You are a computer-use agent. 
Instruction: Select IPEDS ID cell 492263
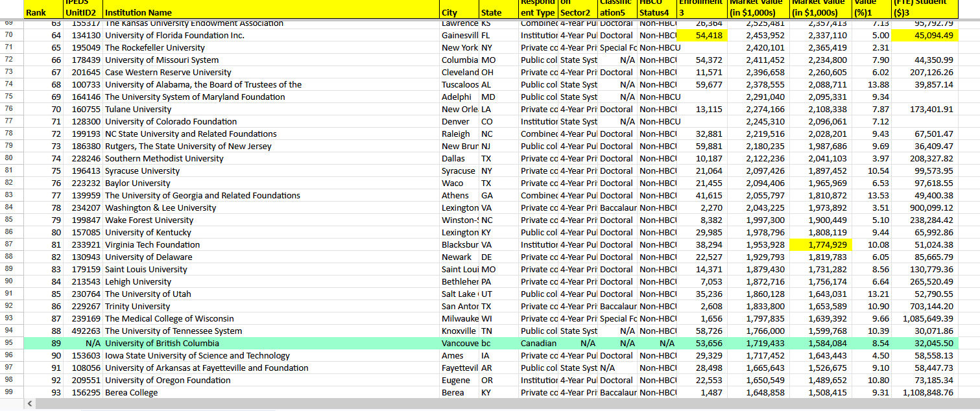click(82, 331)
